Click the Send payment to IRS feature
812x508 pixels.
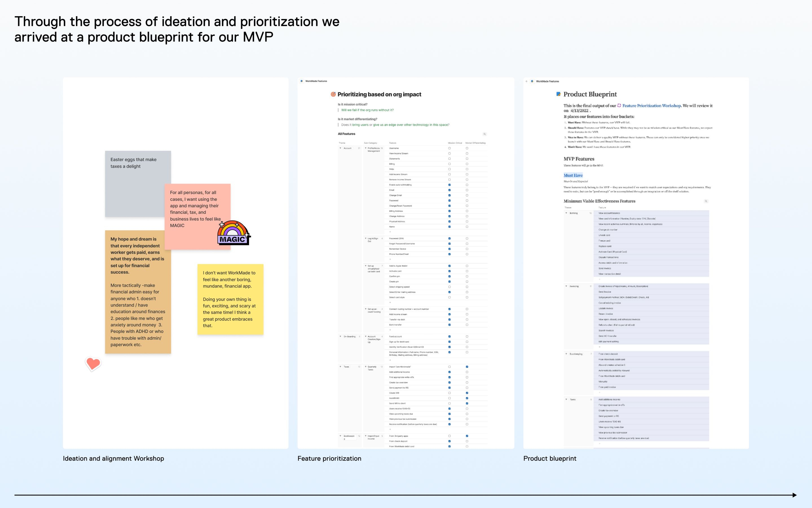tap(399, 388)
